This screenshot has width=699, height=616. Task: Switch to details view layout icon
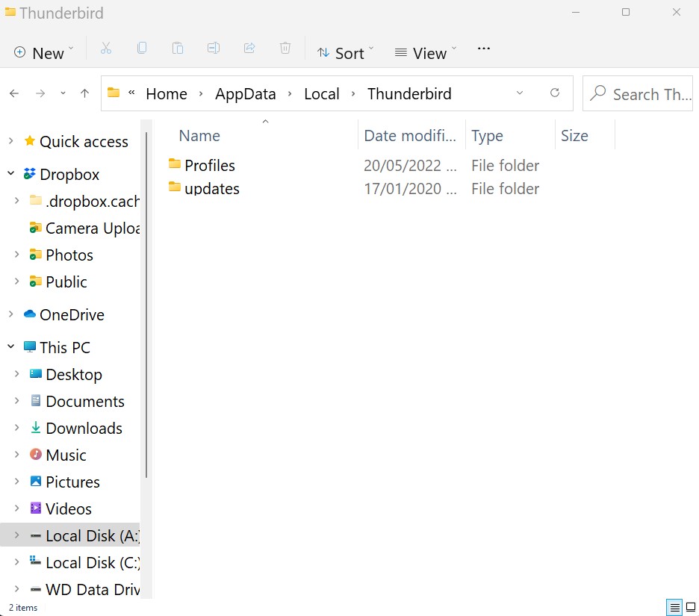pos(674,607)
